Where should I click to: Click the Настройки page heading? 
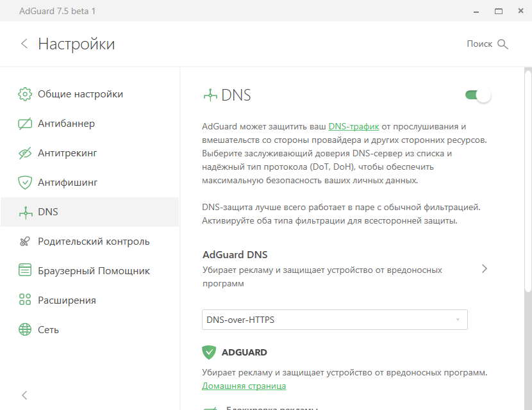click(x=76, y=44)
